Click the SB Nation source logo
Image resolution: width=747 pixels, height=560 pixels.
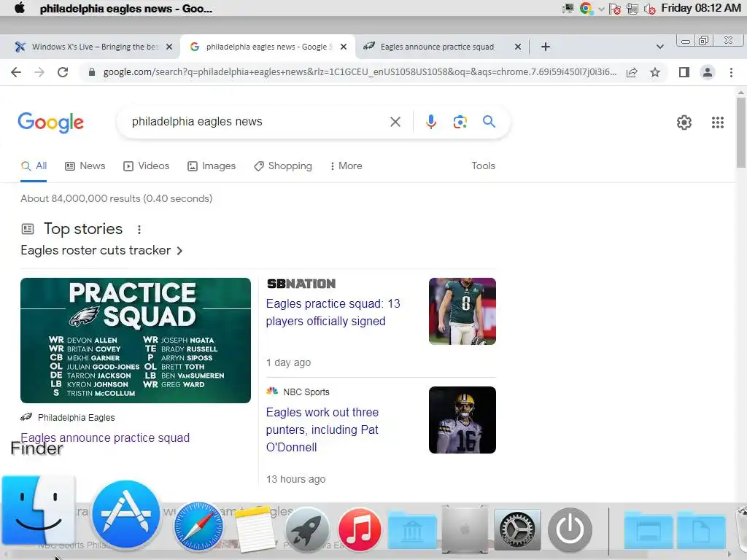click(301, 284)
